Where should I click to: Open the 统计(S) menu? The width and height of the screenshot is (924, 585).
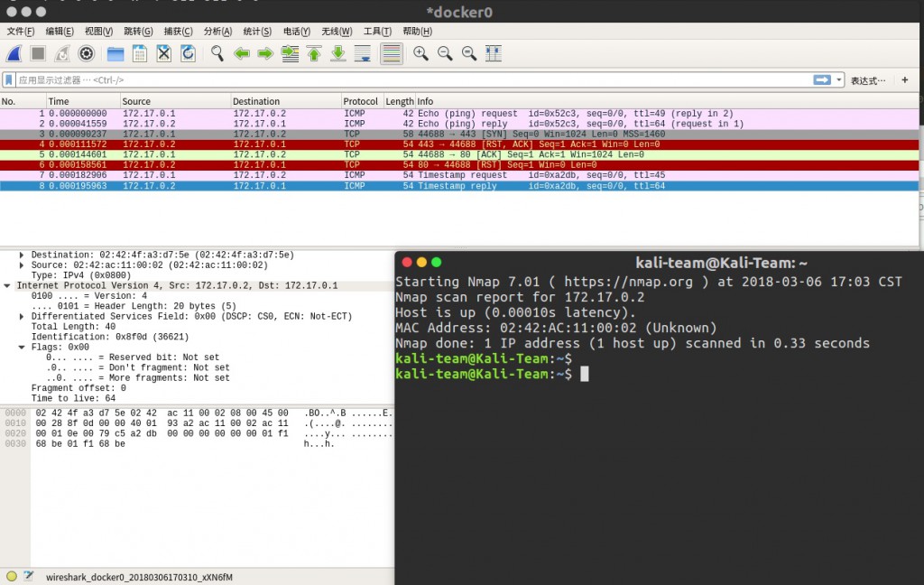pos(257,32)
